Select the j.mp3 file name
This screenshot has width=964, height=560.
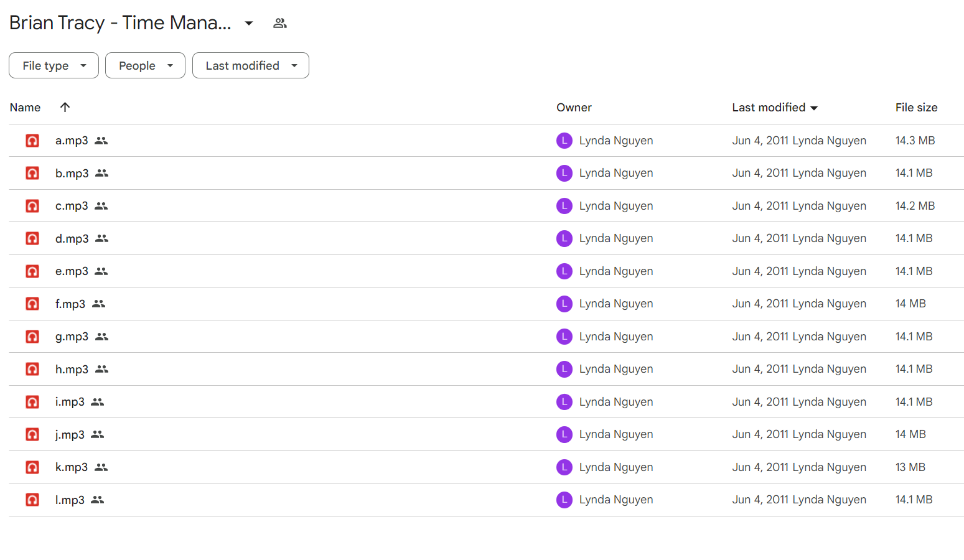tap(70, 434)
